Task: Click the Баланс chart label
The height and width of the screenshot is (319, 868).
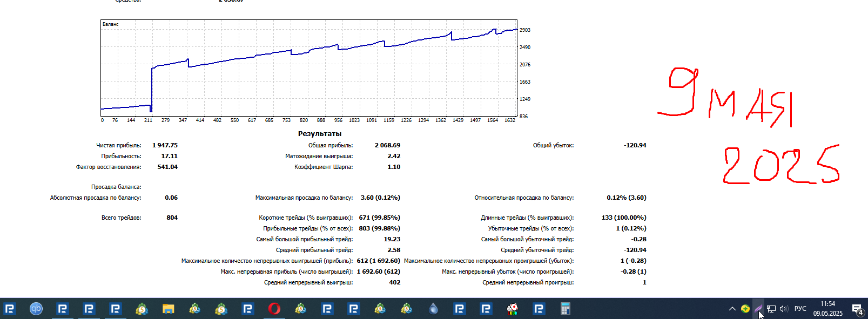Action: click(110, 24)
